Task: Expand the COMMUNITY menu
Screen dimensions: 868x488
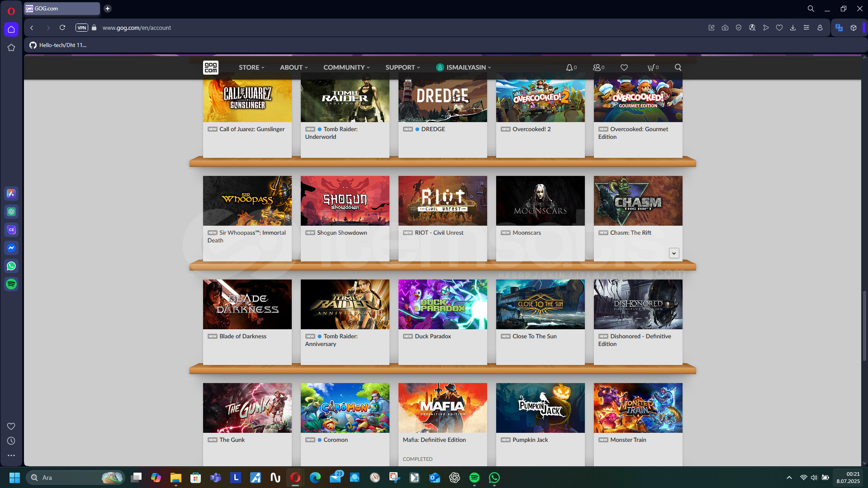Action: pyautogui.click(x=346, y=67)
